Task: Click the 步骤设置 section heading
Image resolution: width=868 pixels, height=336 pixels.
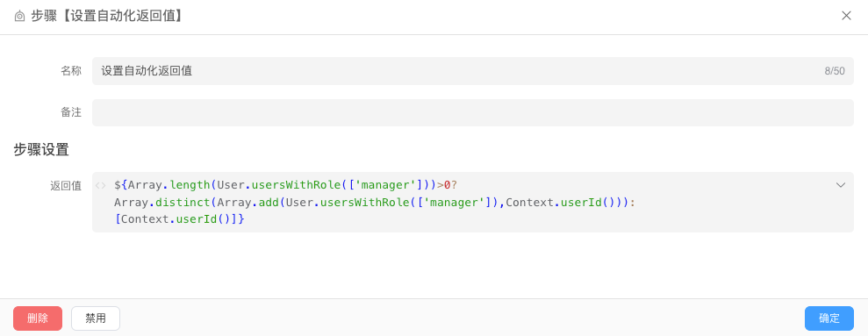Action: click(41, 150)
